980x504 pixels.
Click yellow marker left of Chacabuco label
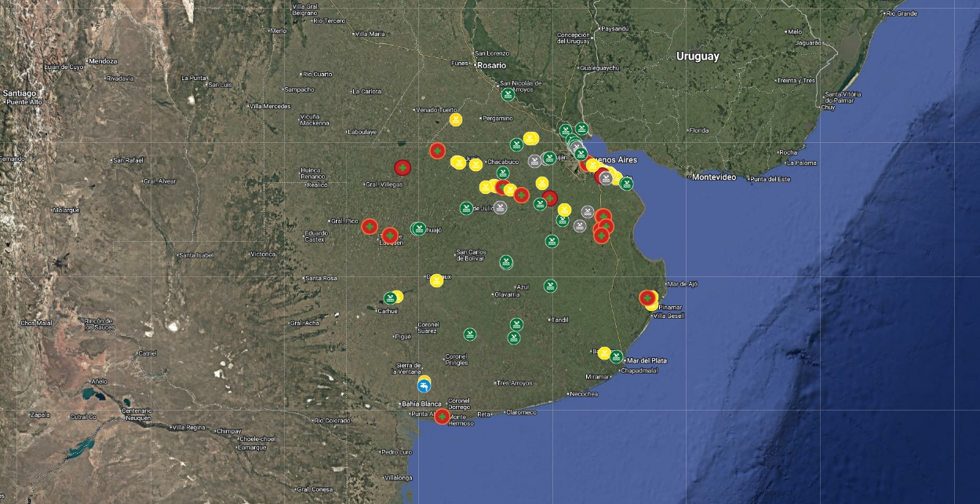475,164
